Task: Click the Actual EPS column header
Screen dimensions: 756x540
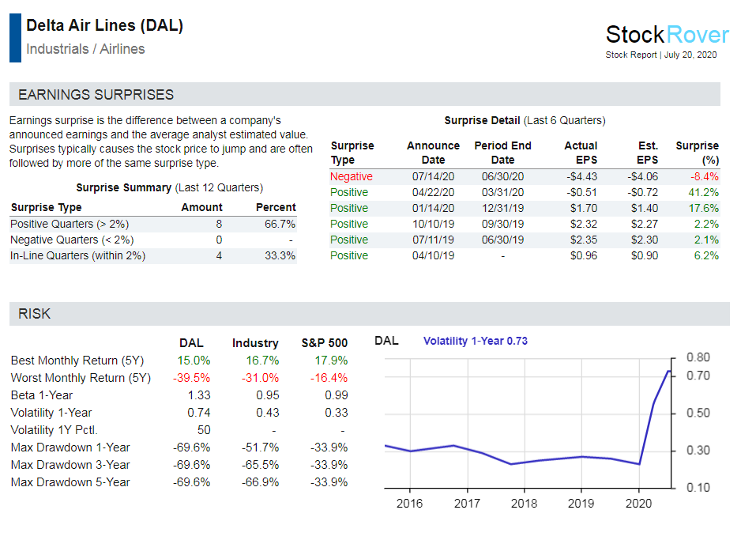Action: point(581,153)
